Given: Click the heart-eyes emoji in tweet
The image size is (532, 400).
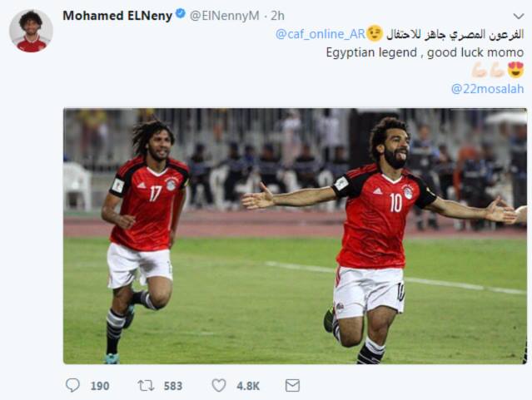Looking at the screenshot, I should coord(515,70).
